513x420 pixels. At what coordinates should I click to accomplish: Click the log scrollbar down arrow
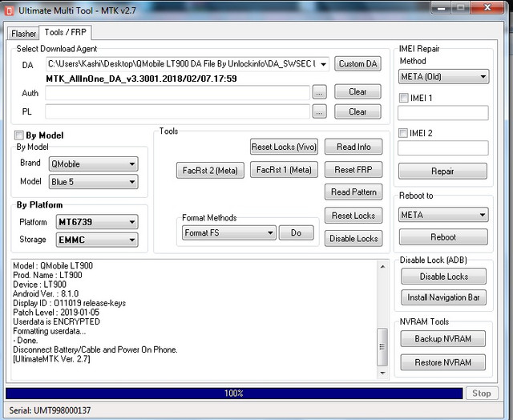pos(382,373)
